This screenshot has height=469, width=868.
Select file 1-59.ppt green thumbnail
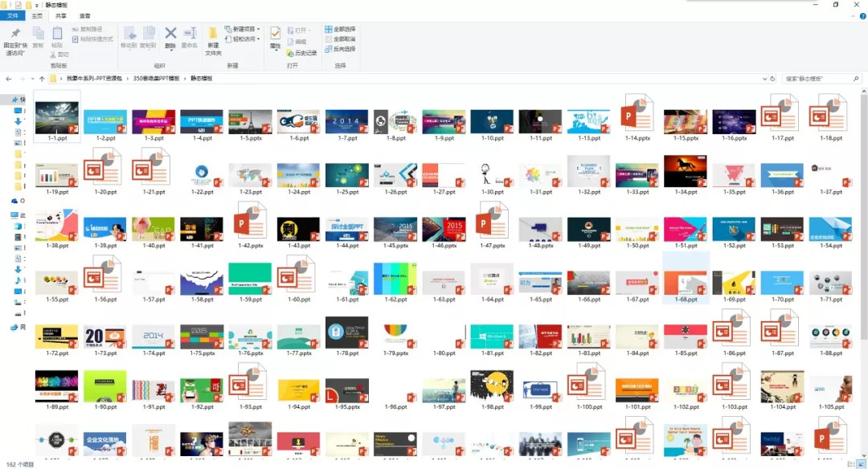[x=250, y=278]
